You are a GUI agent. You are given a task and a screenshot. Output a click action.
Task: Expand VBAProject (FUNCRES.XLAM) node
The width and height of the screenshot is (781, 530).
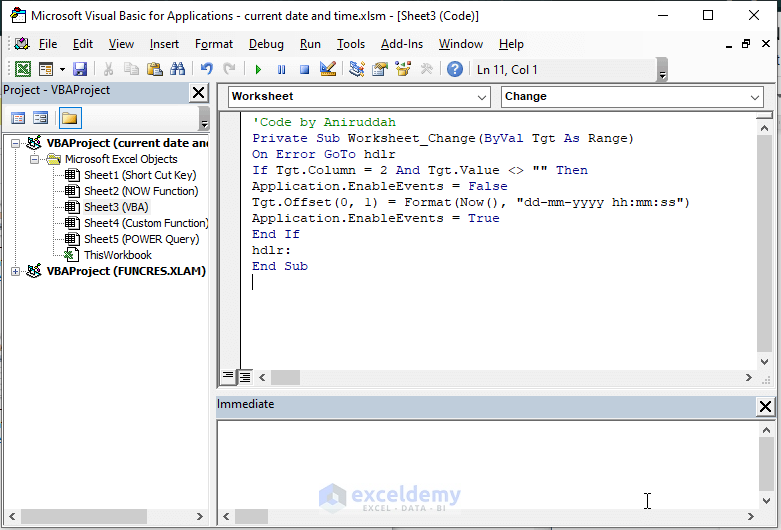15,271
